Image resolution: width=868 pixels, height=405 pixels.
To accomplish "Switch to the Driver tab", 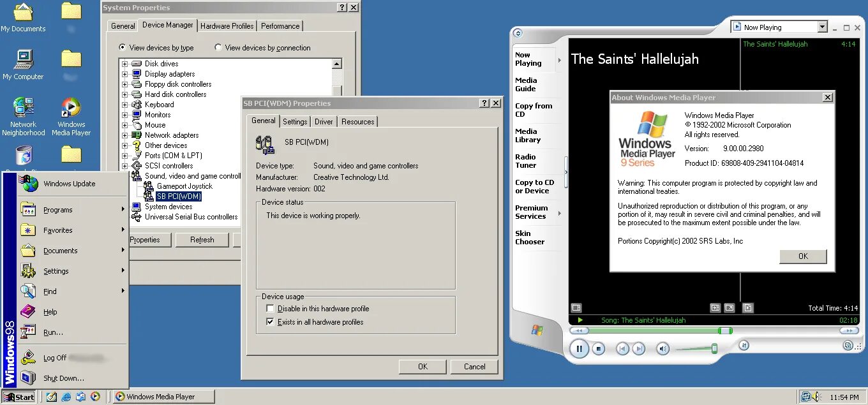I will pos(324,121).
